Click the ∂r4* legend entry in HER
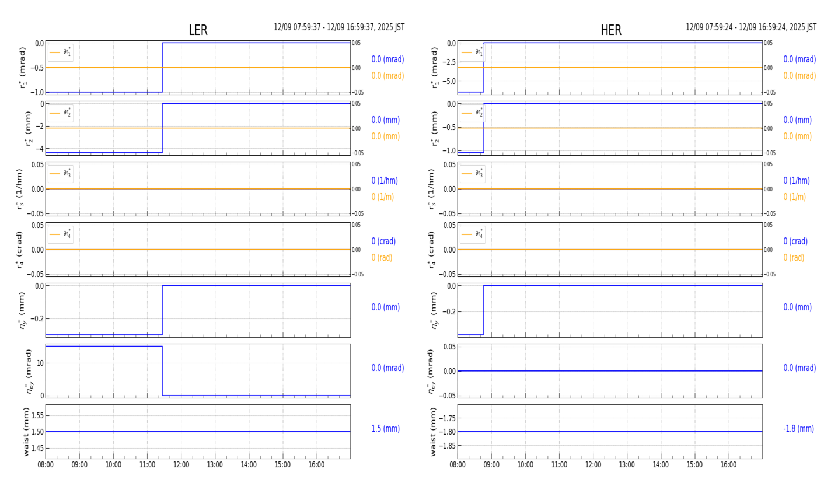The image size is (824, 504). 473,235
